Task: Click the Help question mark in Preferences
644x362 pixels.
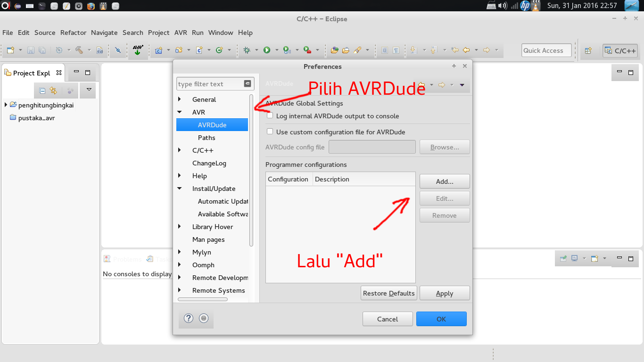Action: (x=189, y=318)
